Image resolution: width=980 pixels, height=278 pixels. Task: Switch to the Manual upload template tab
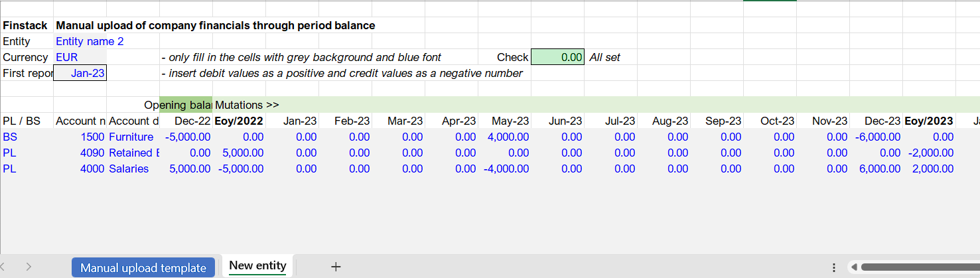click(x=143, y=267)
